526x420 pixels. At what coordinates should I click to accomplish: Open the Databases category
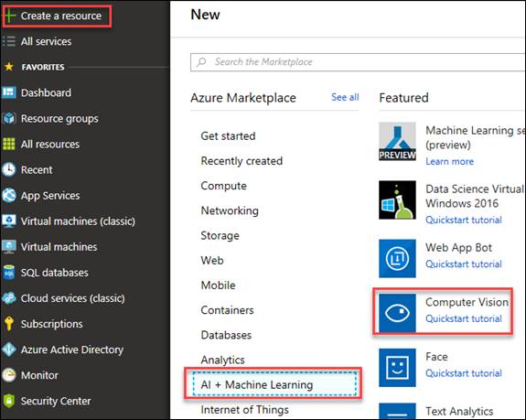click(226, 335)
